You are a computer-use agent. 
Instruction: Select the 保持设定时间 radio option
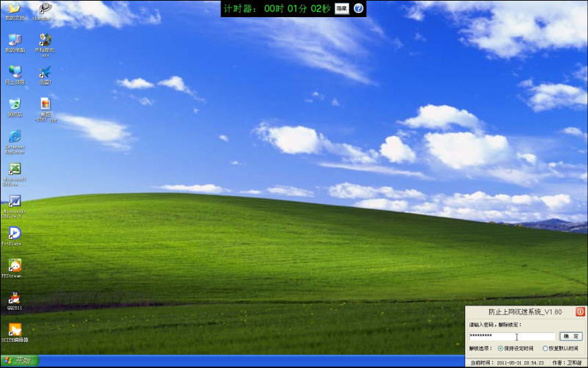tap(515, 349)
